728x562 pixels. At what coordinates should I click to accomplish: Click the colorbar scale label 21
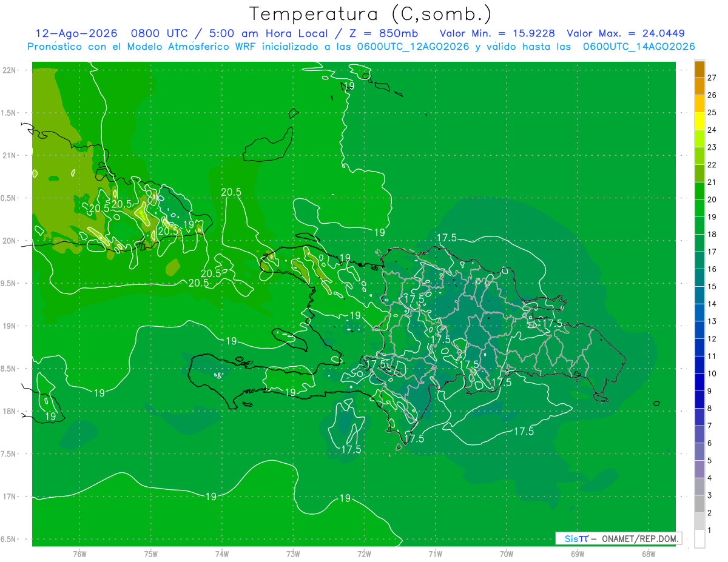[712, 182]
